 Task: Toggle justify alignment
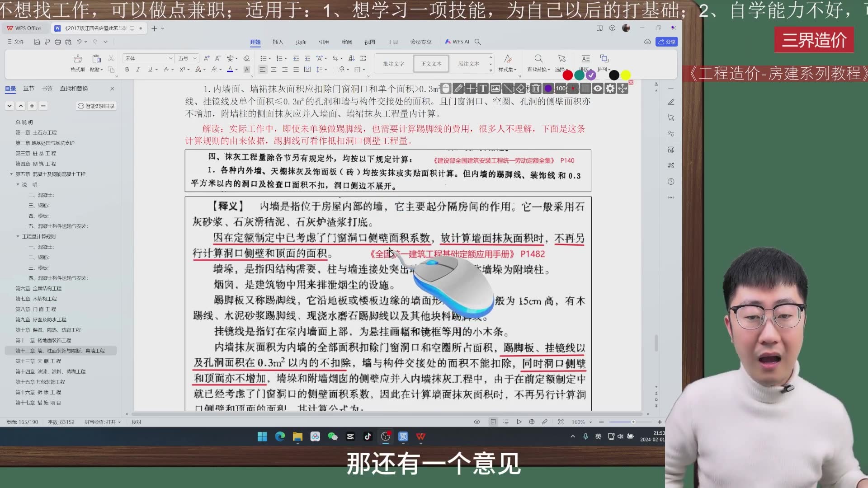tap(296, 70)
